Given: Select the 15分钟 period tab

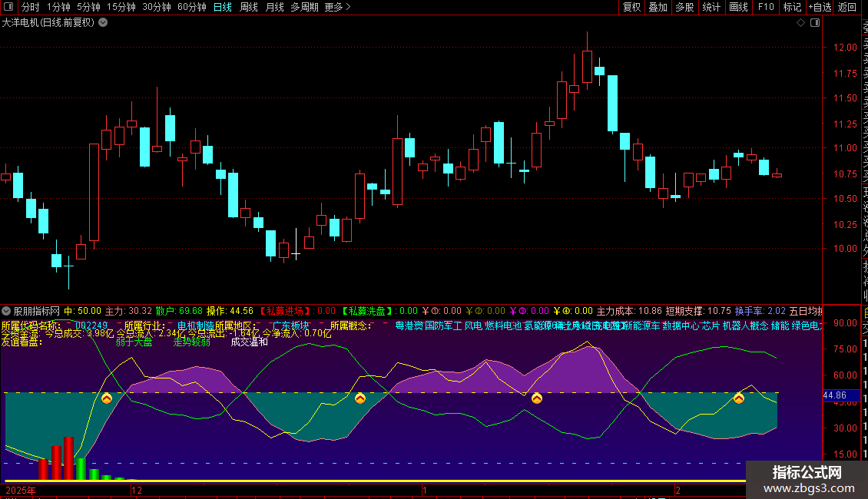Looking at the screenshot, I should 121,7.
